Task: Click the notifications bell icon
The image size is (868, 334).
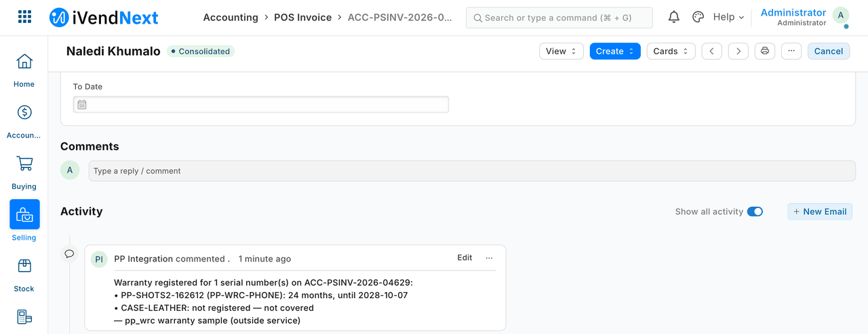Action: coord(673,17)
